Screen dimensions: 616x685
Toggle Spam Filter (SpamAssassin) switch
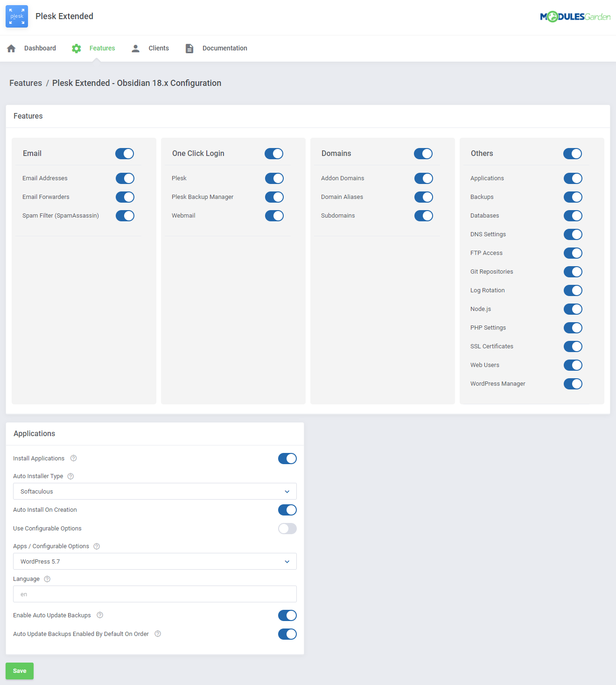click(125, 216)
